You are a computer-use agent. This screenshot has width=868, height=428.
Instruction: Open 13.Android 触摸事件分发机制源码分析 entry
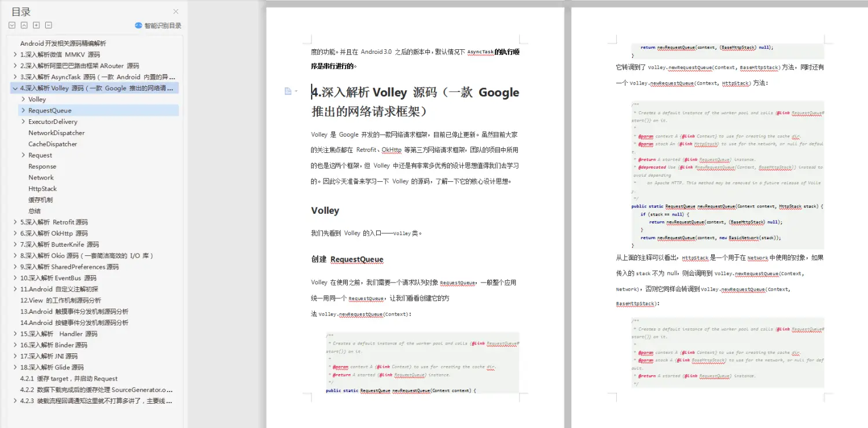click(75, 311)
